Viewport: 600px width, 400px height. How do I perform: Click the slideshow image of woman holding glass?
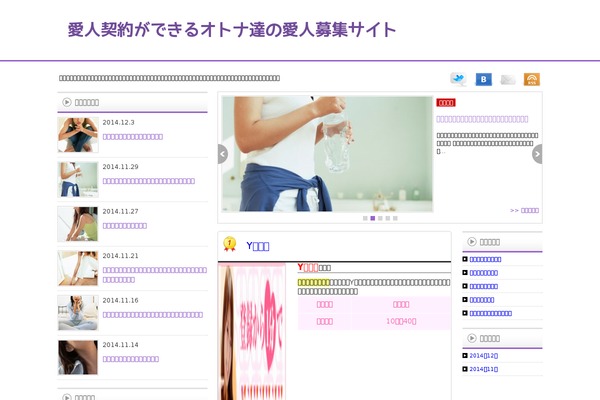point(327,154)
